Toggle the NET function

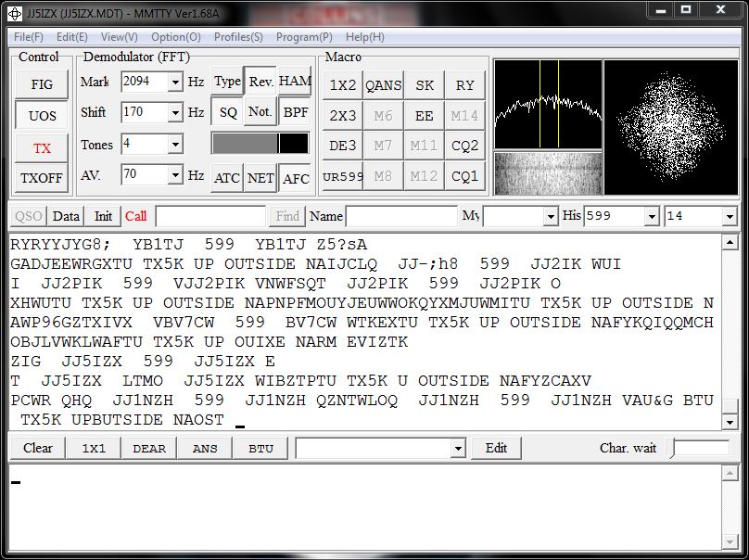(260, 178)
